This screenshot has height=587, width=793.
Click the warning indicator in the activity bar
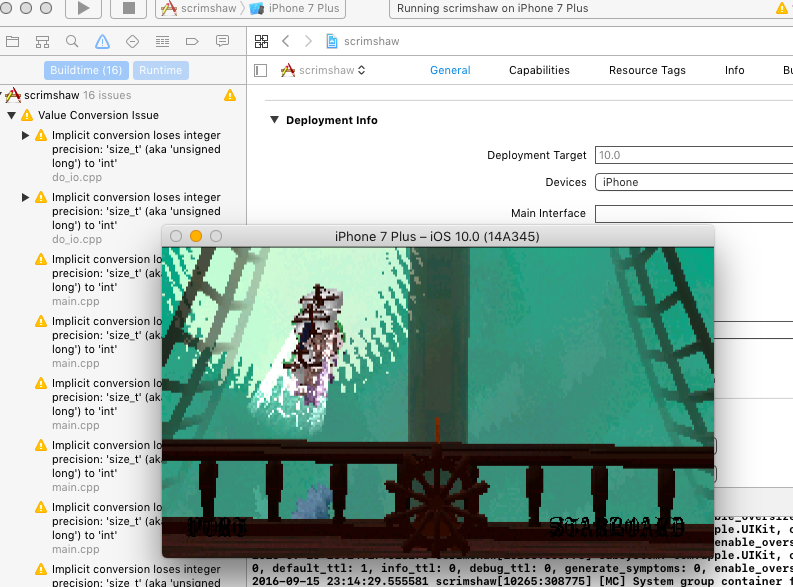point(781,9)
